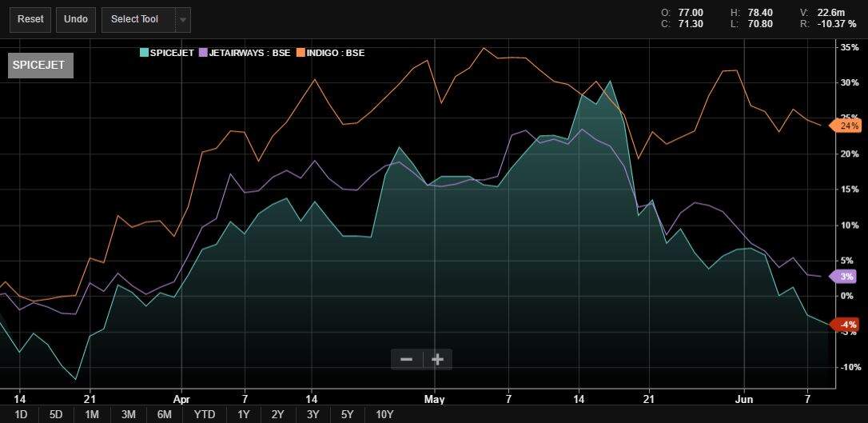The image size is (868, 423).
Task: Switch to the 5Y time range
Action: 348,415
